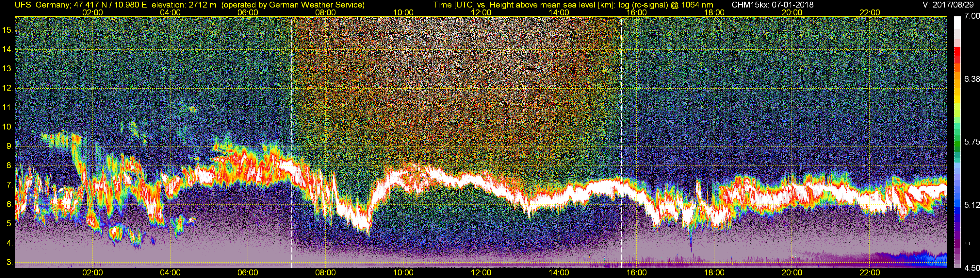Click the 16:00 label on the top time axis
The image size is (980, 278).
(x=636, y=12)
